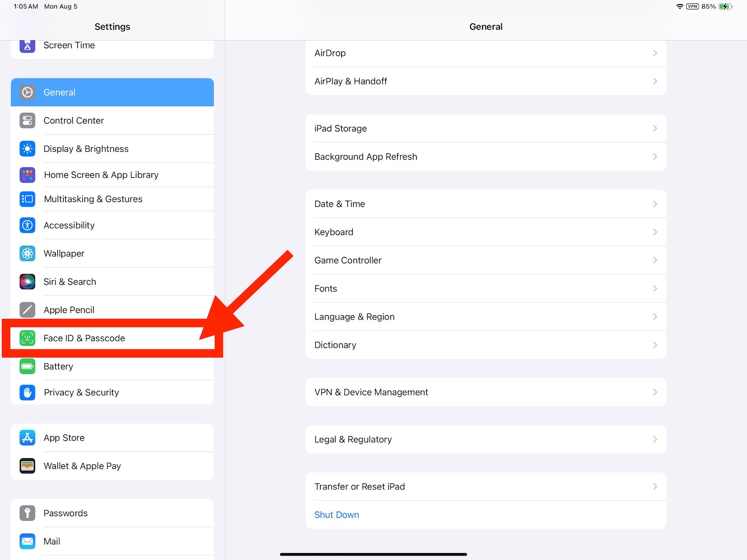This screenshot has width=747, height=560.
Task: Tap the Display & Brightness sun icon
Action: pyautogui.click(x=27, y=149)
